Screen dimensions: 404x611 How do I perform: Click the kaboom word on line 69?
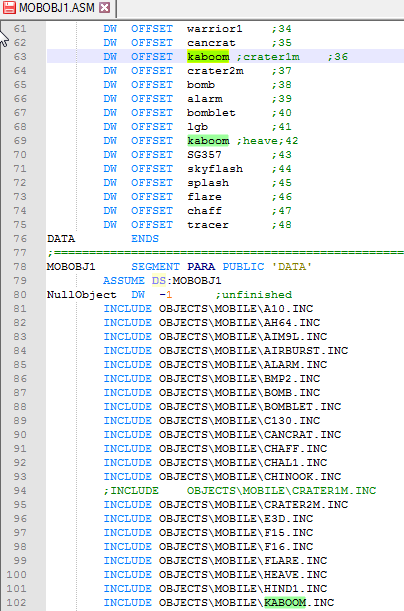click(x=208, y=141)
